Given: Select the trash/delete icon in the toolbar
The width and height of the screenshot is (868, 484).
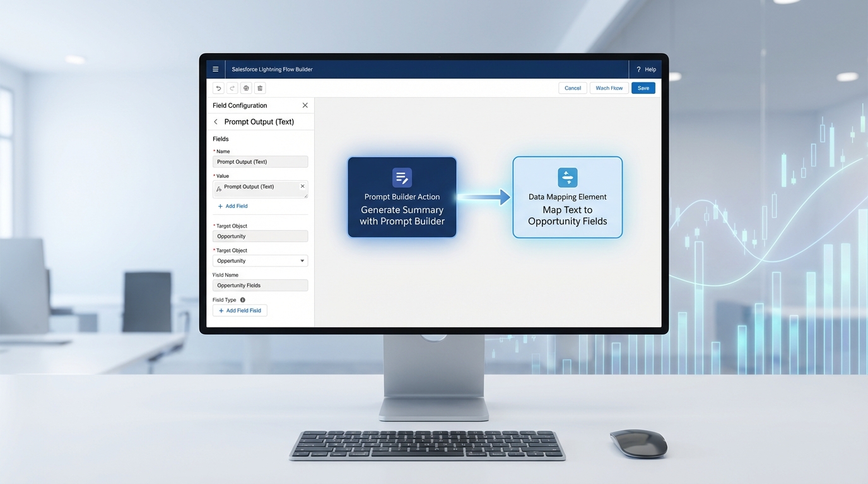Looking at the screenshot, I should pyautogui.click(x=259, y=88).
